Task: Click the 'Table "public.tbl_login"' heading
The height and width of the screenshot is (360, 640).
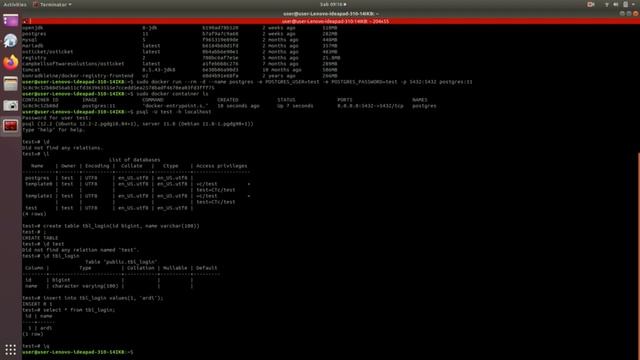Action: click(x=121, y=262)
